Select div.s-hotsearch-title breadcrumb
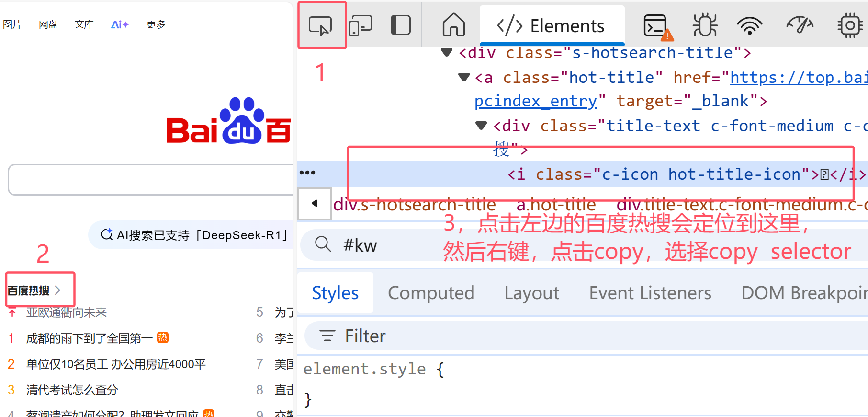 pos(415,205)
